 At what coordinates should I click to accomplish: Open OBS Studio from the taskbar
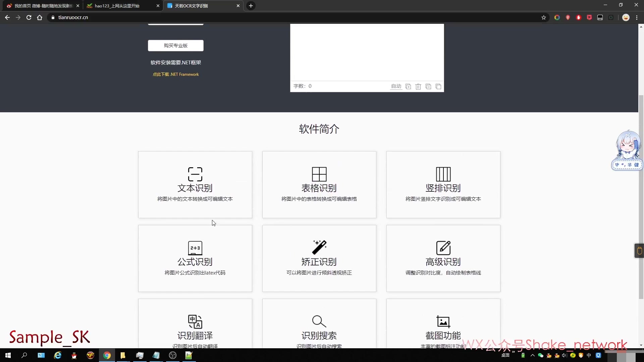tap(173, 355)
